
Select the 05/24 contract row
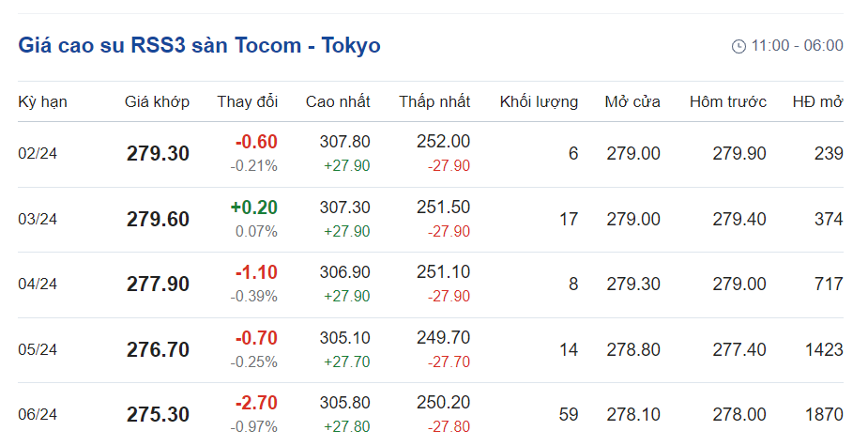tap(38, 350)
